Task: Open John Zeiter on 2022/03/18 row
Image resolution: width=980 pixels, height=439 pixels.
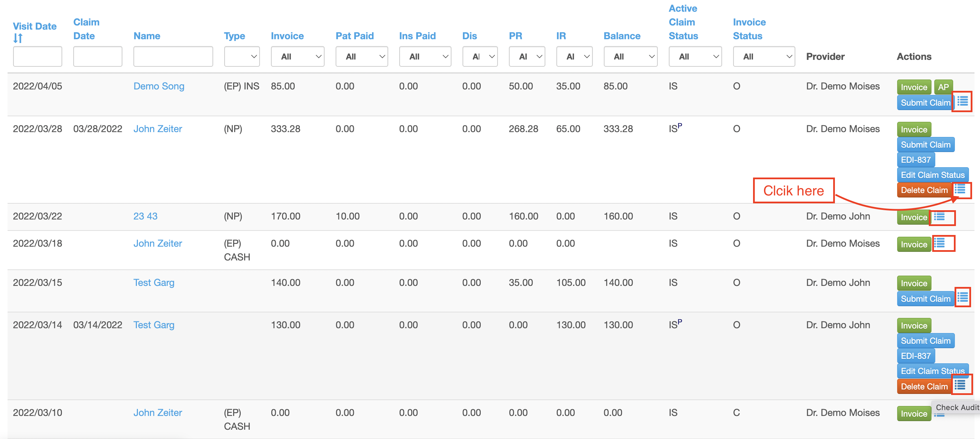Action: pyautogui.click(x=157, y=243)
